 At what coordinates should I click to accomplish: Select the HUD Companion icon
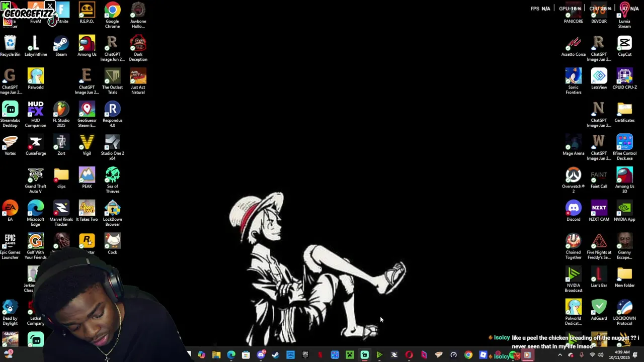coord(36,114)
